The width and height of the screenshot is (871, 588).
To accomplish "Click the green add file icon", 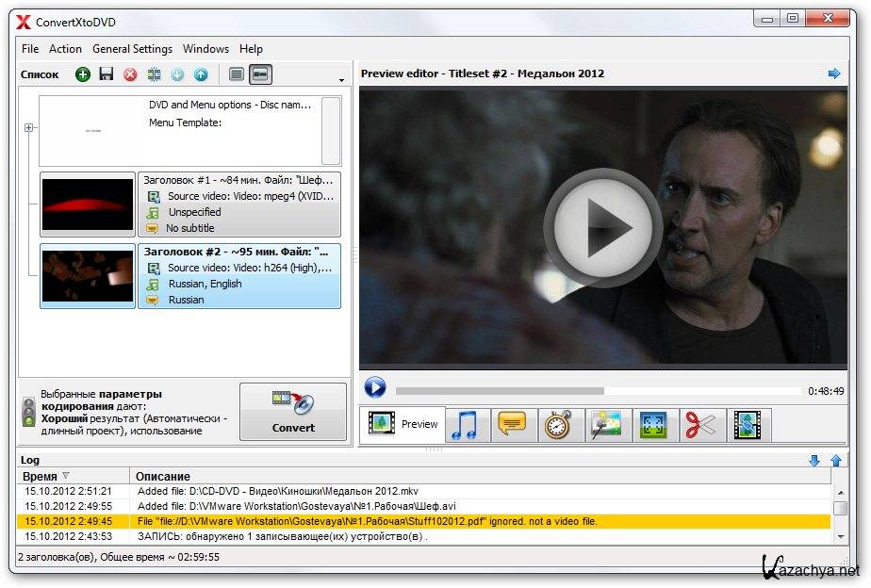I will coord(83,74).
